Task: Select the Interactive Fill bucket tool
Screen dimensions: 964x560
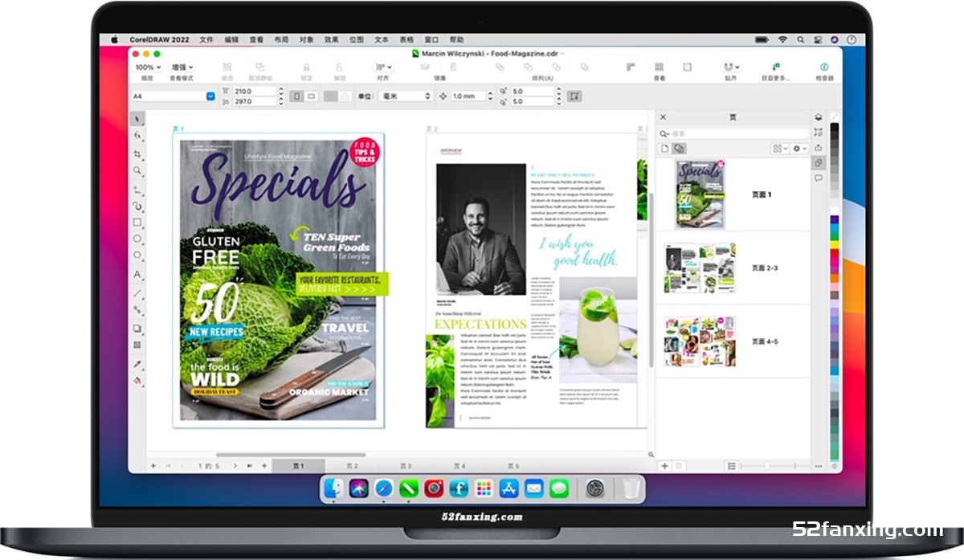Action: coord(137,381)
